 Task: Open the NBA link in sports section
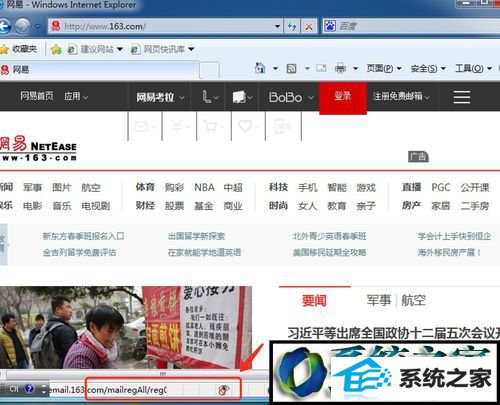(x=204, y=187)
